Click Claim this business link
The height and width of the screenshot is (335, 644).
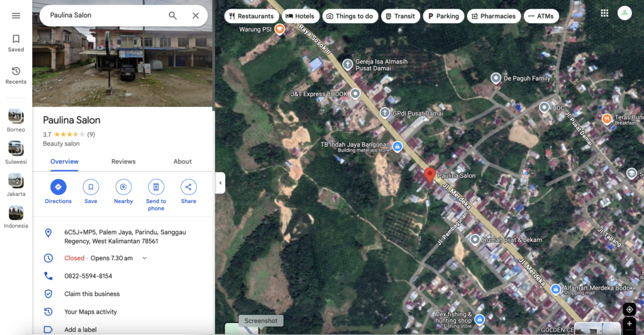[92, 294]
